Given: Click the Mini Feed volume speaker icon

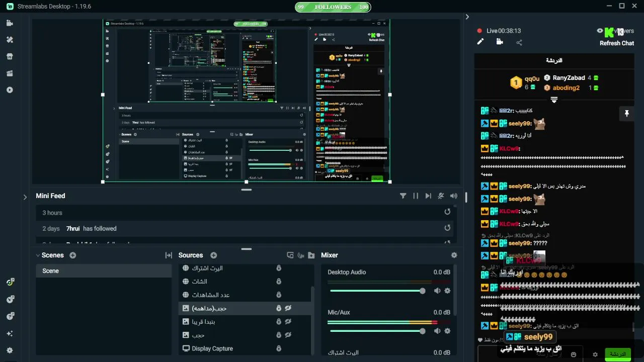Looking at the screenshot, I should click(x=454, y=196).
